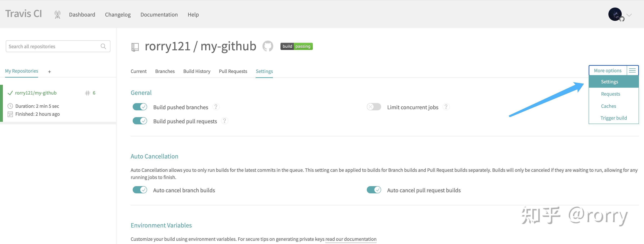Open the Build History tab
This screenshot has height=244, width=644.
pos(197,71)
